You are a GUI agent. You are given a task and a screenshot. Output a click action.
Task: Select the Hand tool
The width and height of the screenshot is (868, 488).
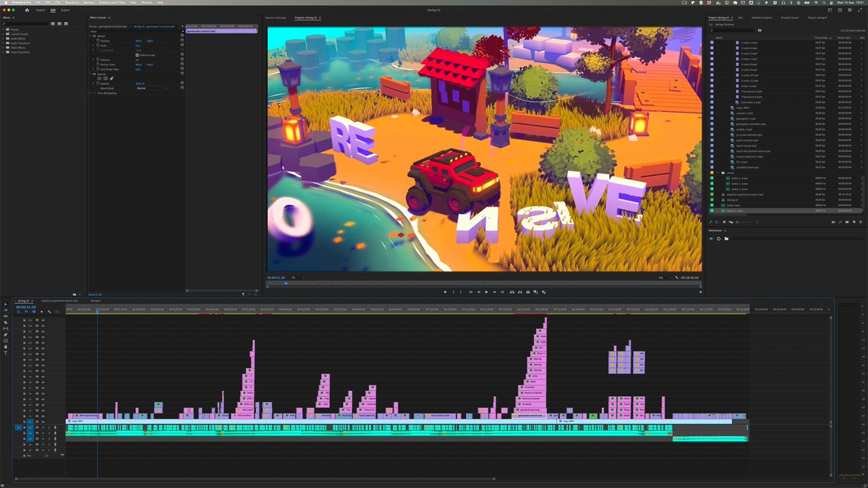tap(6, 347)
